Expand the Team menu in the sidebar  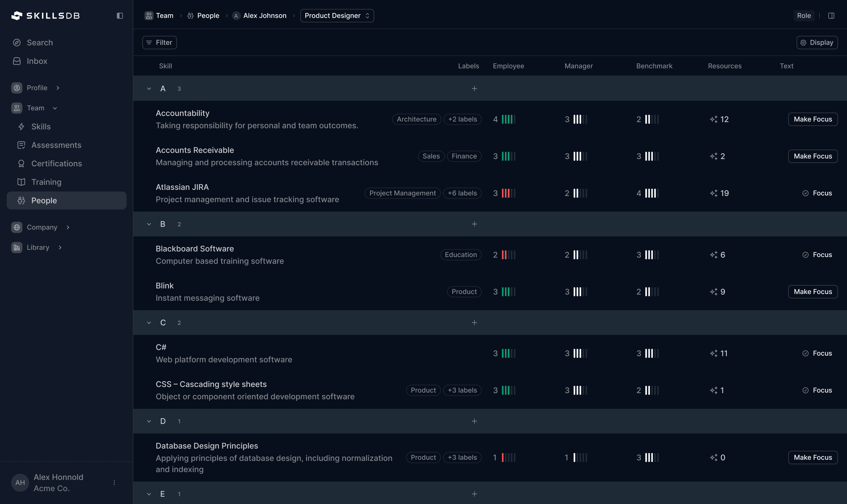coord(54,108)
